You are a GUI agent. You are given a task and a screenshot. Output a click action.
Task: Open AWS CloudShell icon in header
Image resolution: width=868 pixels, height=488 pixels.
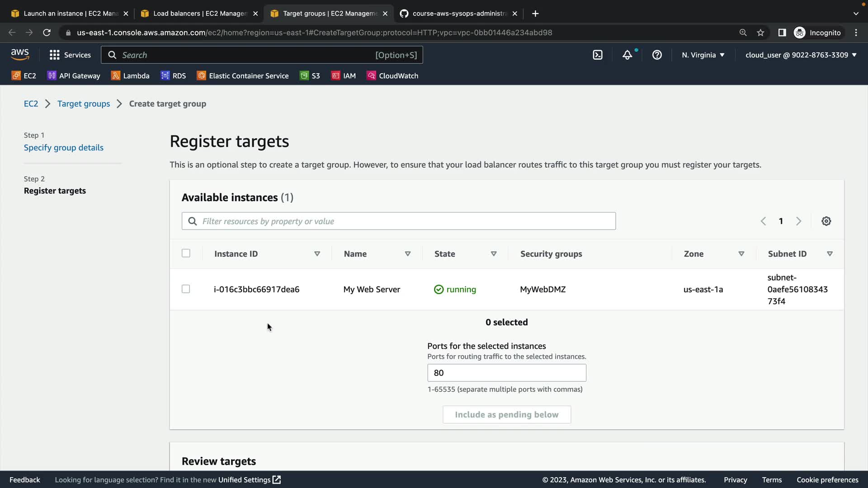click(598, 55)
